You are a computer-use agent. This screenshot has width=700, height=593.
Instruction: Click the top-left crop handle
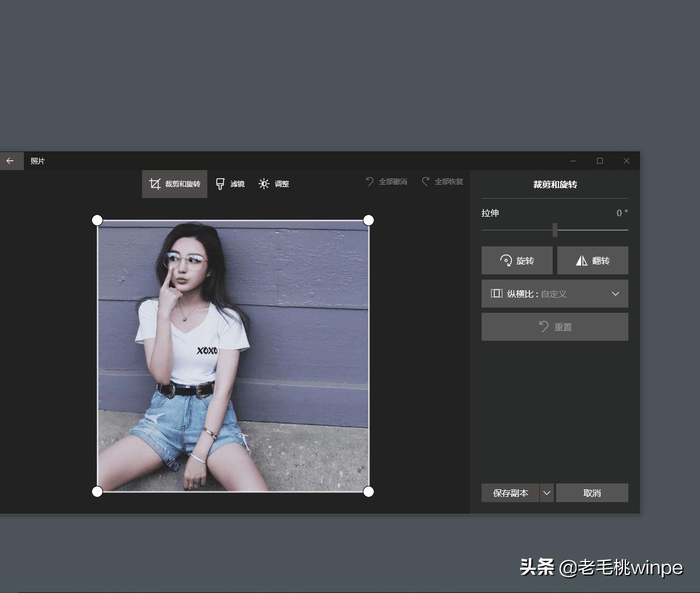(x=97, y=220)
